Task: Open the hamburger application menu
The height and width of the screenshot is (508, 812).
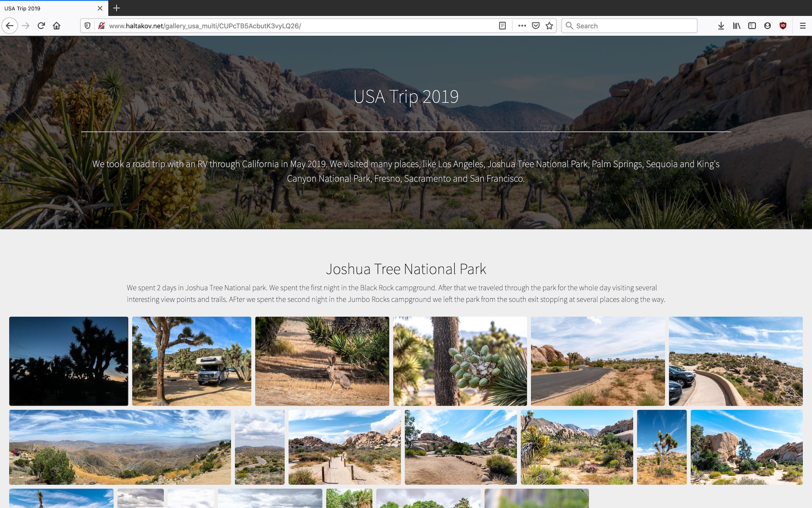Action: (x=803, y=26)
